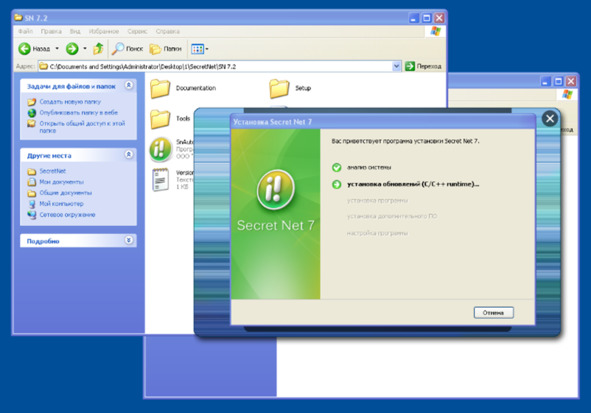Click the Установка Secret Net 7 title bar
Image resolution: width=591 pixels, height=413 pixels.
pos(383,122)
